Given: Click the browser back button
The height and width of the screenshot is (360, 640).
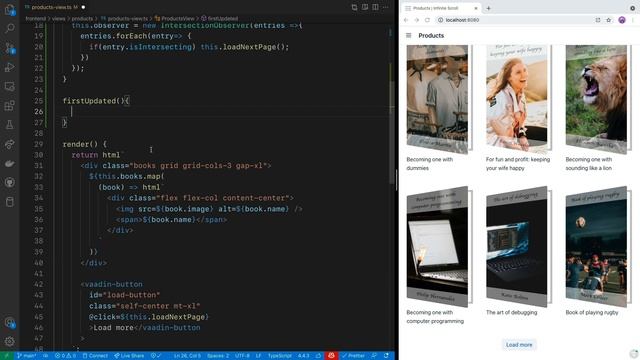Looking at the screenshot, I should point(406,20).
